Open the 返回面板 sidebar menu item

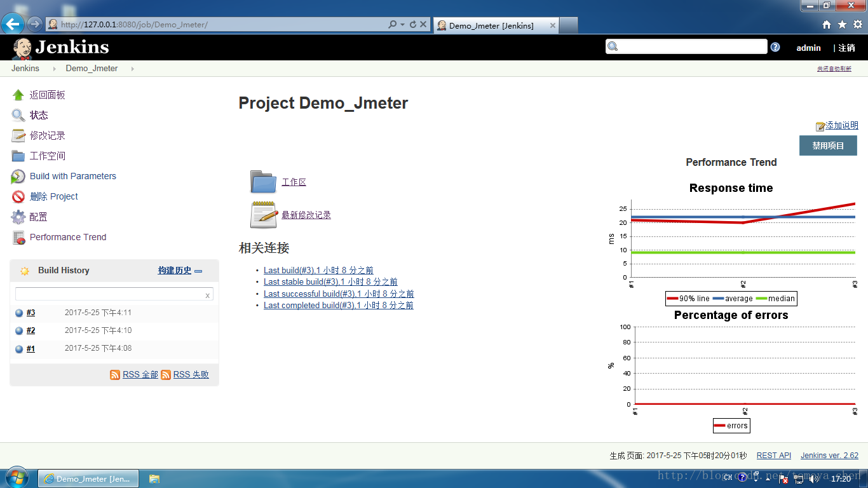(48, 95)
